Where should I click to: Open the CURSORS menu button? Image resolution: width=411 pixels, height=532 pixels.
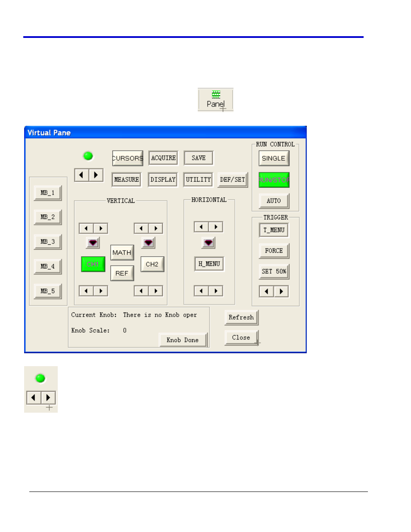(x=128, y=158)
